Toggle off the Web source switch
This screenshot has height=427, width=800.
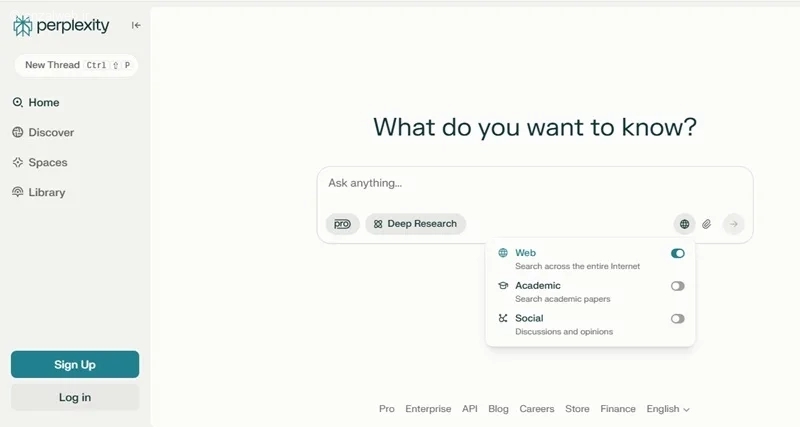(678, 254)
